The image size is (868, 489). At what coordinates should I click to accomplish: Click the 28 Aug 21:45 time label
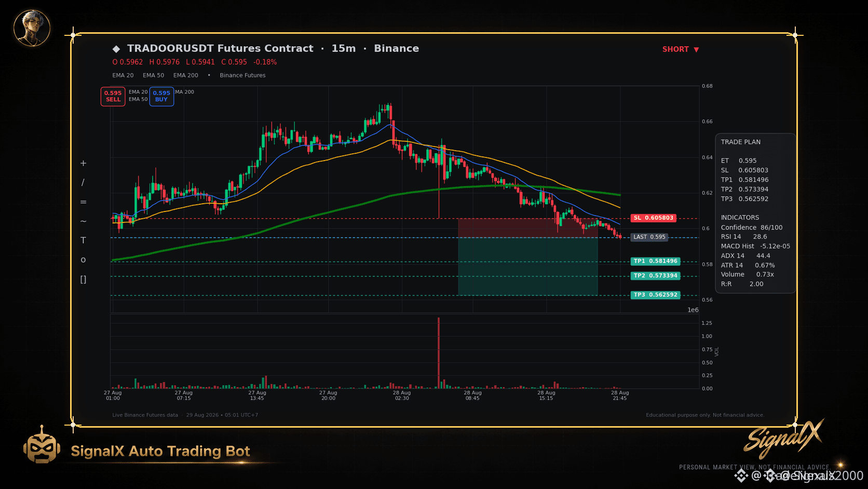click(x=620, y=395)
